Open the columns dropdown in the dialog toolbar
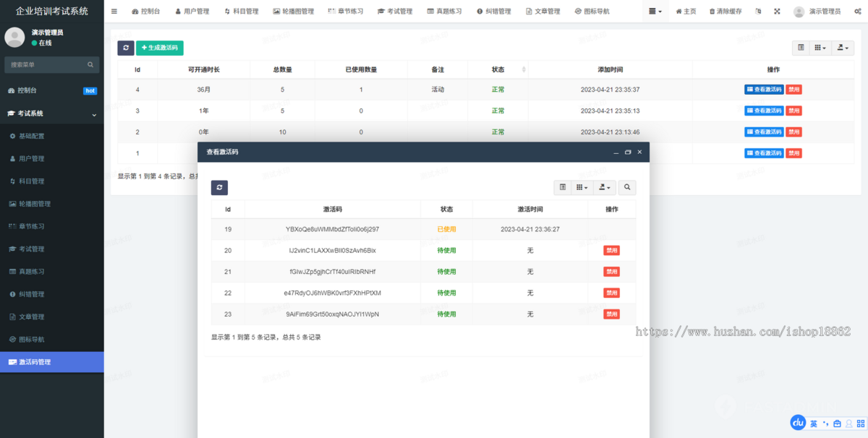This screenshot has width=868, height=438. pos(582,187)
